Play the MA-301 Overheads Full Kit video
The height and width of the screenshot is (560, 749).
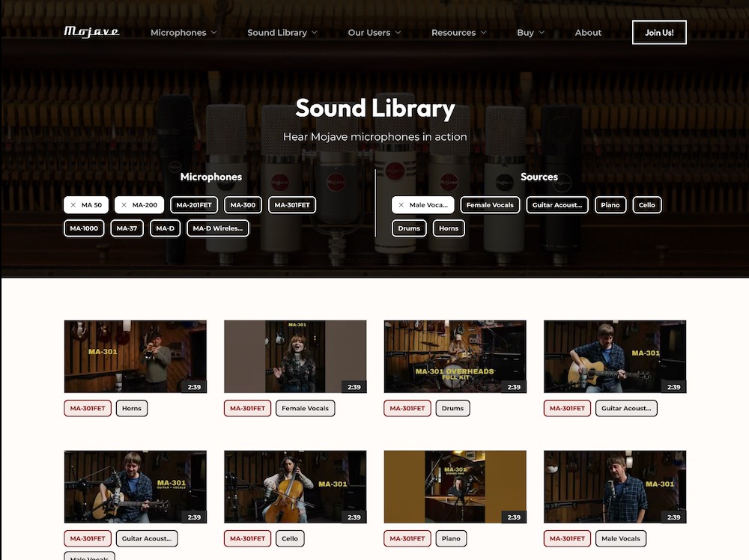[455, 356]
